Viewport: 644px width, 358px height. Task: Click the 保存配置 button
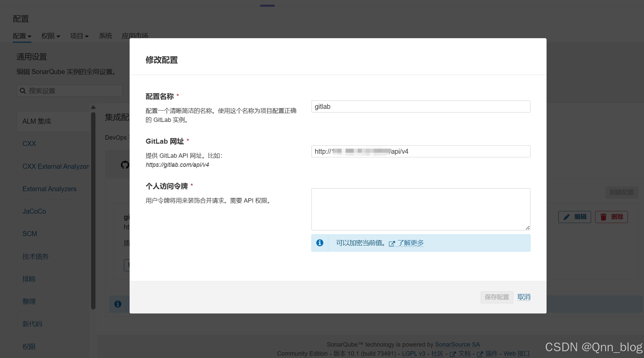click(x=497, y=297)
